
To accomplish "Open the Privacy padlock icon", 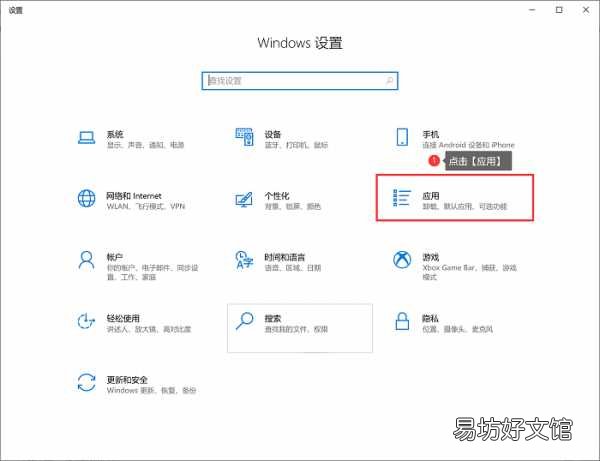I will click(402, 321).
